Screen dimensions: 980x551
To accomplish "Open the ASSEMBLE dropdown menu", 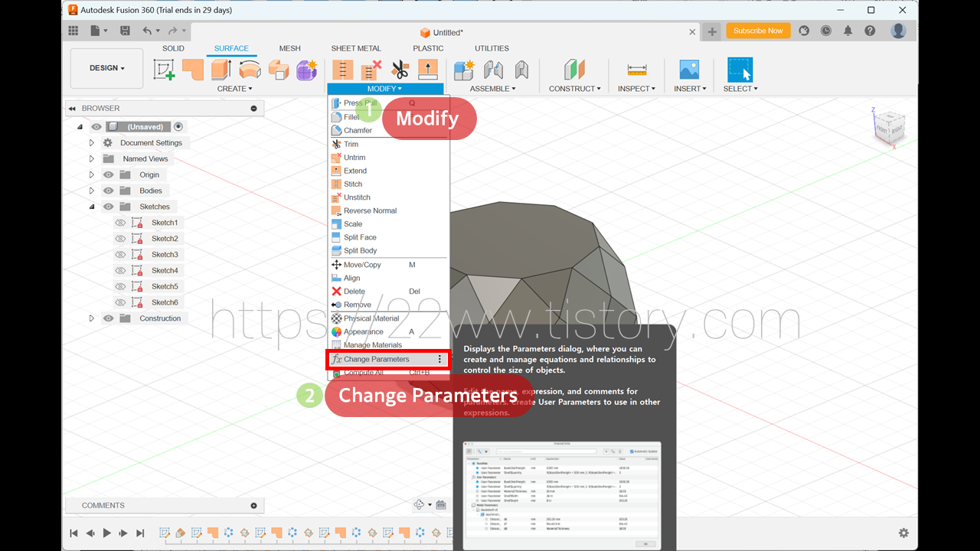I will pyautogui.click(x=492, y=89).
